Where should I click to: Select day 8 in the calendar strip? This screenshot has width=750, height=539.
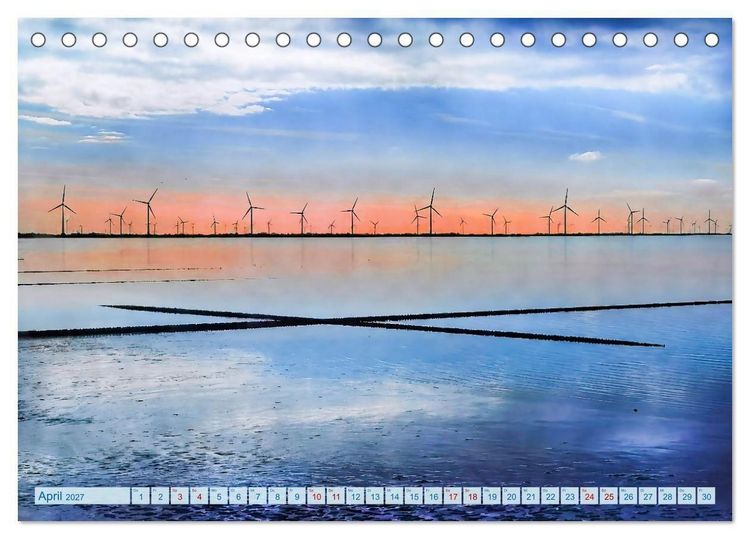point(277,496)
